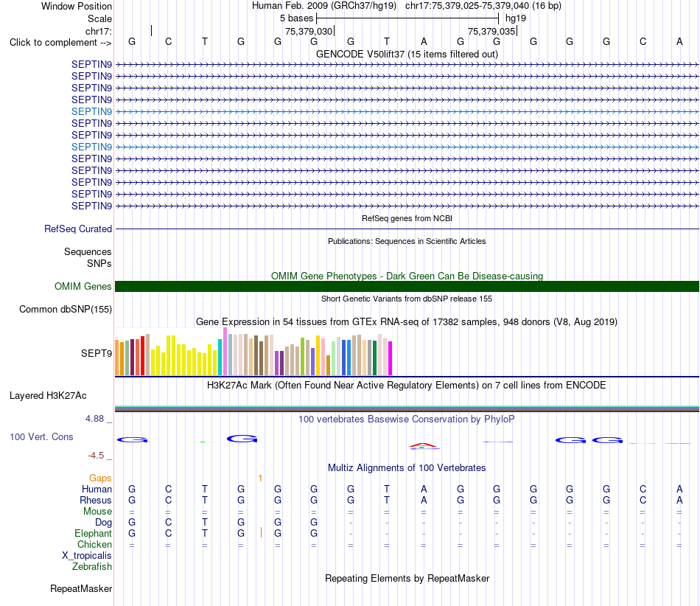
Task: Click the -4.5 PhyloP minimum value
Action: (x=96, y=456)
